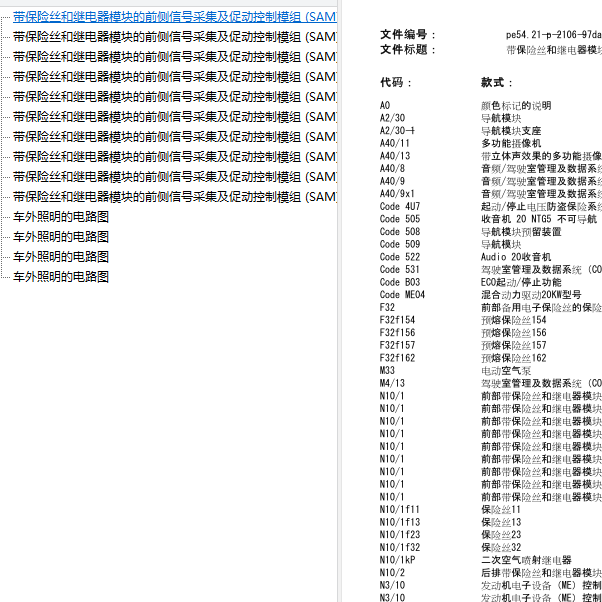The image size is (602, 602).
Task: Select Code 522 entry
Action: pyautogui.click(x=400, y=257)
